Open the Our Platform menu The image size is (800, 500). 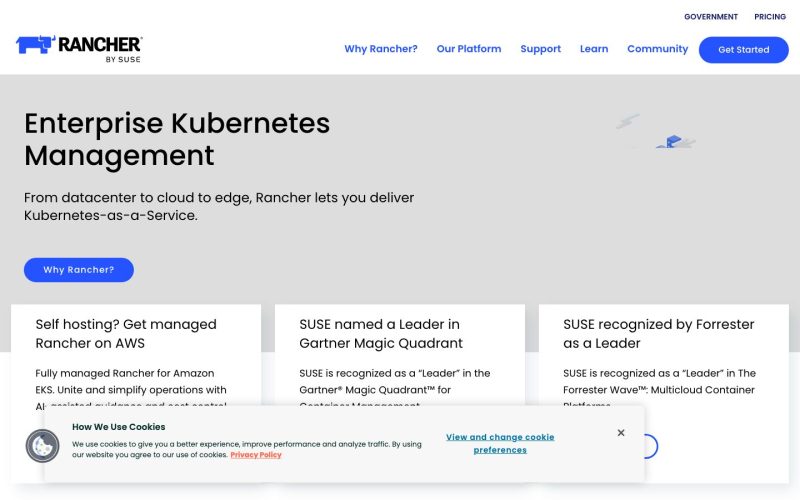469,49
